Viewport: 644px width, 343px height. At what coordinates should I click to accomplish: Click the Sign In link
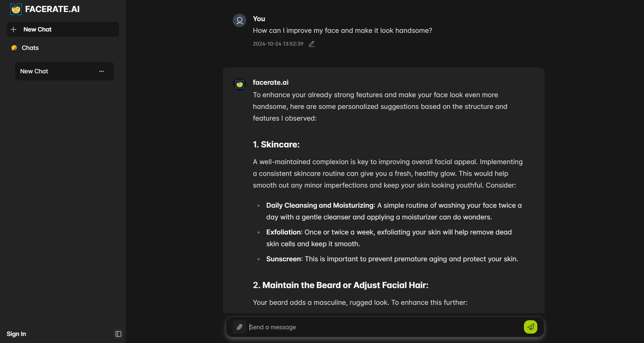point(16,334)
